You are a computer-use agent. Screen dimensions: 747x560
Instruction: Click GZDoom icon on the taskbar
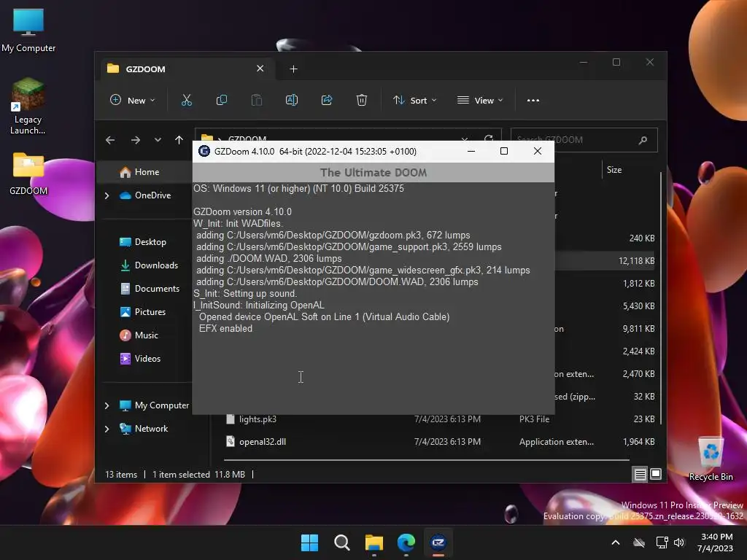(x=438, y=542)
